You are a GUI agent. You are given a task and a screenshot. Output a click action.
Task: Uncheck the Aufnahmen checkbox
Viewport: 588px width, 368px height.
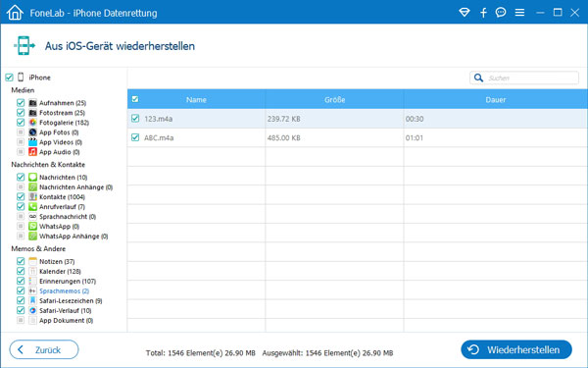pos(21,102)
